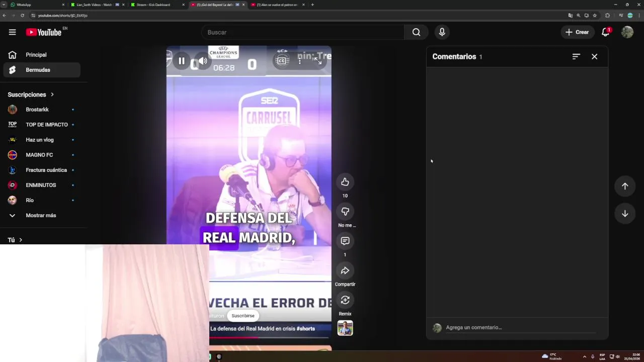Open the Short's three-dot more options
The width and height of the screenshot is (644, 362).
pos(299,61)
